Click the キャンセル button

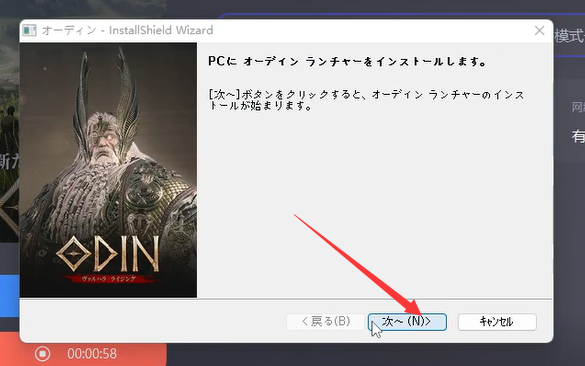coord(497,322)
